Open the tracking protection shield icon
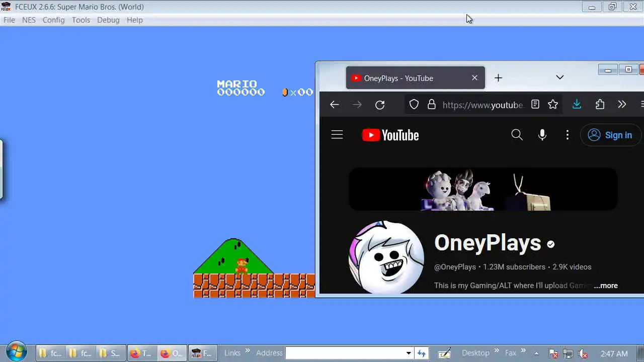This screenshot has width=644, height=362. tap(414, 105)
